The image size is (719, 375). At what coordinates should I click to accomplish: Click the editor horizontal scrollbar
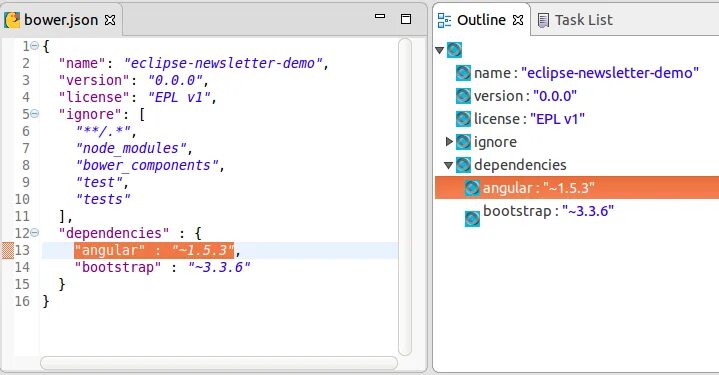pos(219,363)
